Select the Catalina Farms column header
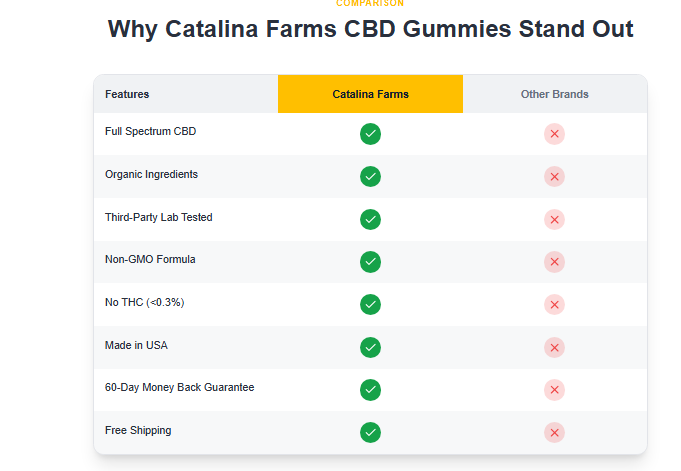681x471 pixels. coord(370,94)
